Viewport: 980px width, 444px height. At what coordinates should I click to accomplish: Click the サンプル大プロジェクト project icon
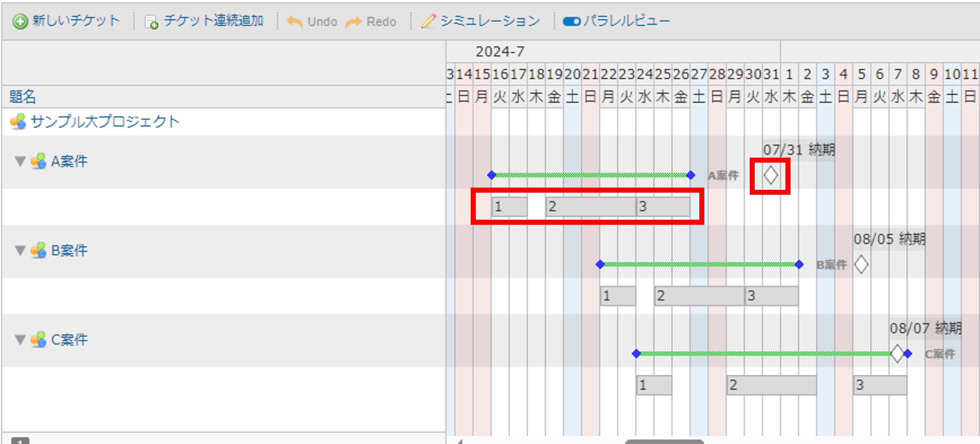click(18, 121)
